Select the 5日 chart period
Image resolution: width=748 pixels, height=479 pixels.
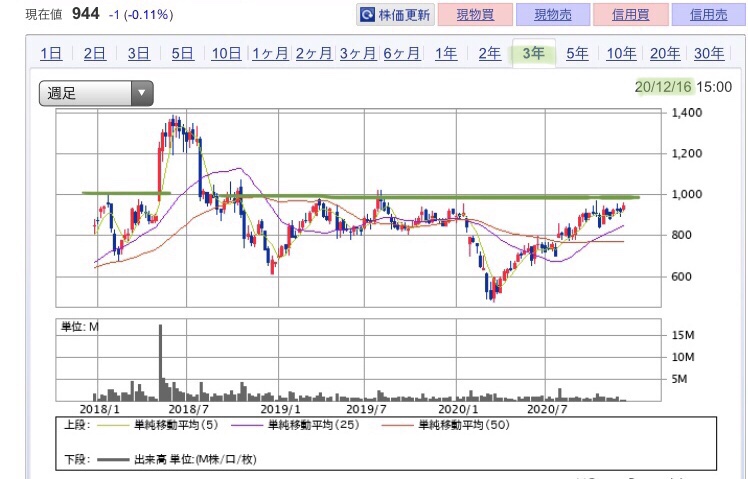pyautogui.click(x=183, y=53)
